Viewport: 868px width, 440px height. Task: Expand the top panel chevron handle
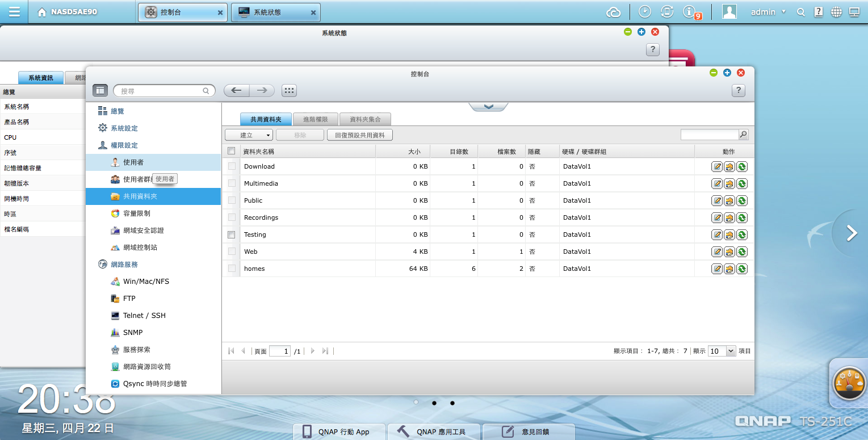tap(488, 107)
